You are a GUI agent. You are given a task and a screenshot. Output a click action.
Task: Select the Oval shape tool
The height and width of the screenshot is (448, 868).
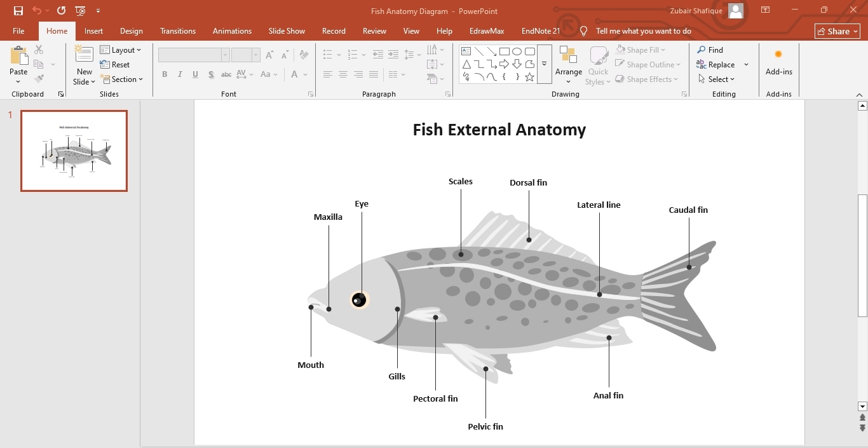517,51
